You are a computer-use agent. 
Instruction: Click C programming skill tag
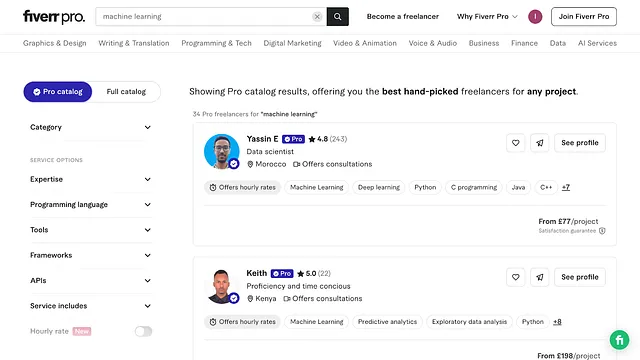click(474, 187)
